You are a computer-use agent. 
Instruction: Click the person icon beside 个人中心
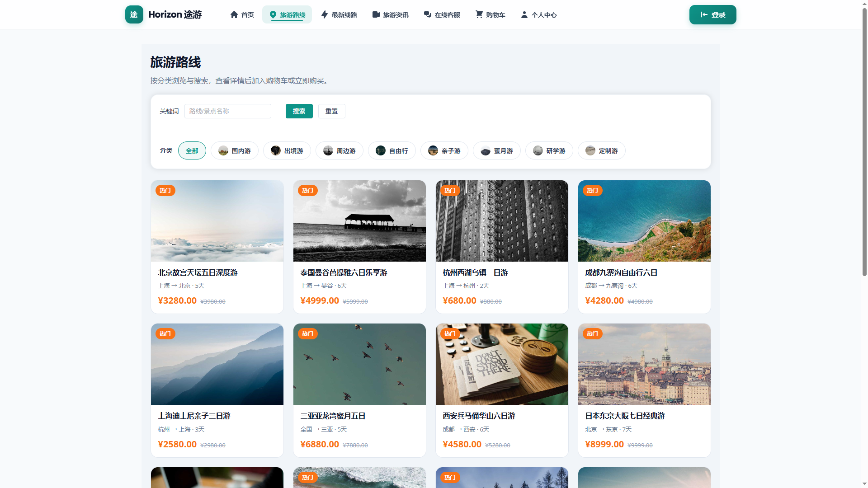524,14
